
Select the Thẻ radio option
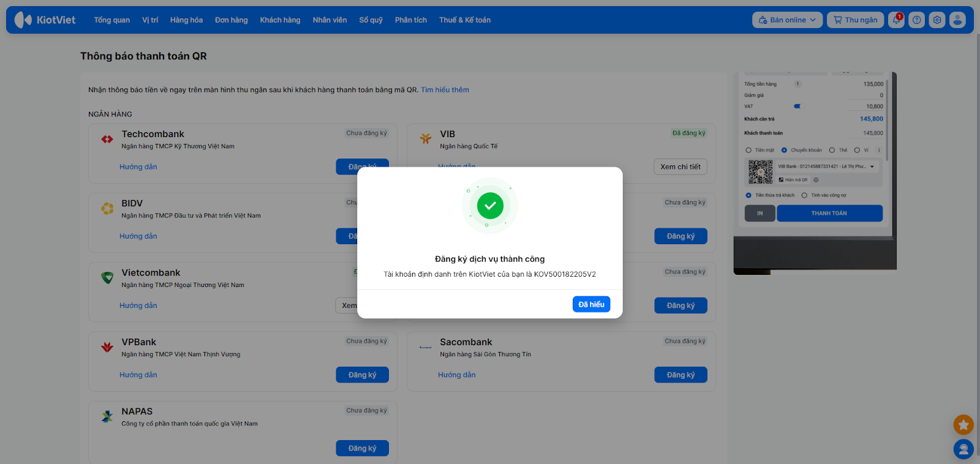832,150
